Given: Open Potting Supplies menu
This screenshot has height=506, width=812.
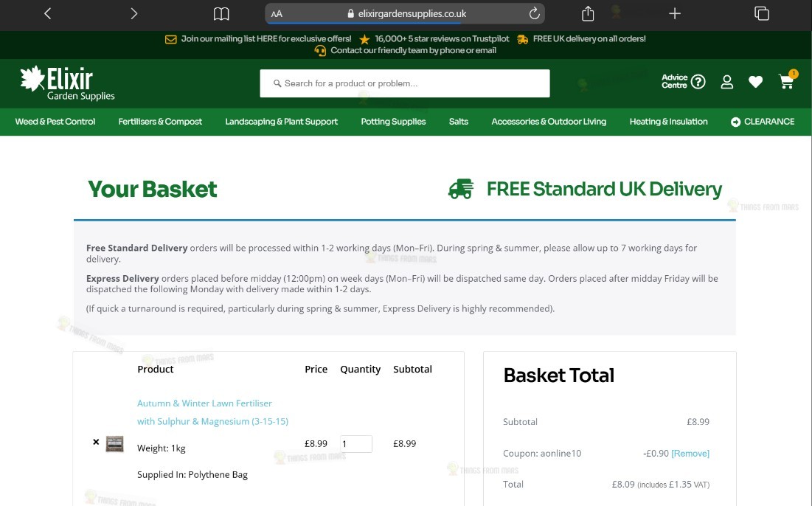Looking at the screenshot, I should pos(393,122).
